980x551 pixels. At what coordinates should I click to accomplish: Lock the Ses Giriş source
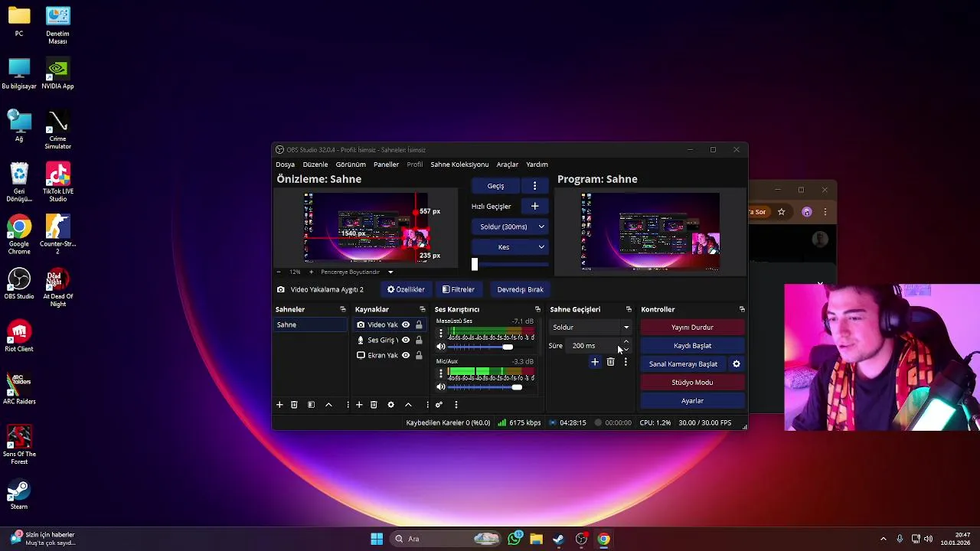coord(419,340)
